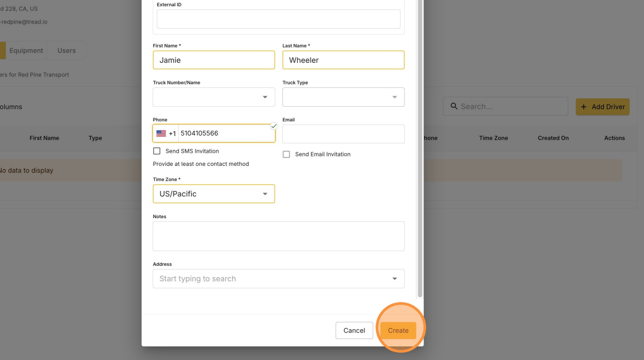Click the Type column header
644x360 pixels.
(95, 138)
